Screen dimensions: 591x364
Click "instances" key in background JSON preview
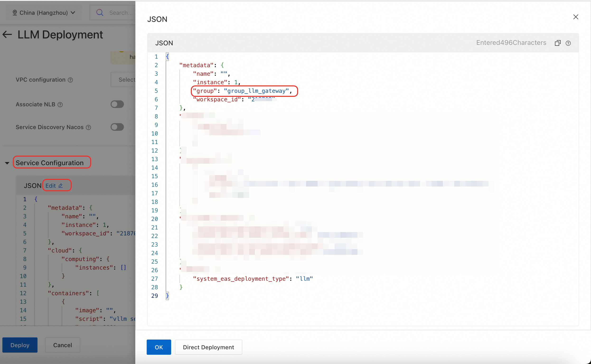[x=94, y=267]
